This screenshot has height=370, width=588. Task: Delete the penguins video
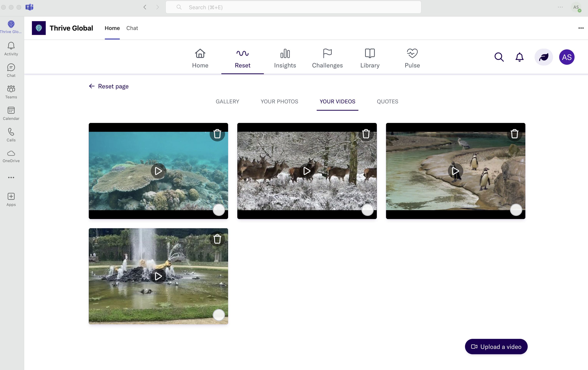click(514, 134)
